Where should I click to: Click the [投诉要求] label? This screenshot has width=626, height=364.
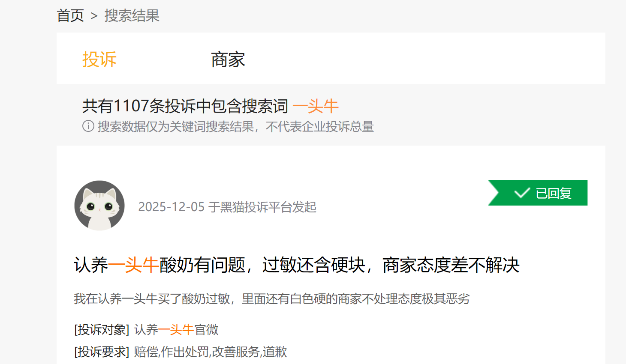coord(102,352)
